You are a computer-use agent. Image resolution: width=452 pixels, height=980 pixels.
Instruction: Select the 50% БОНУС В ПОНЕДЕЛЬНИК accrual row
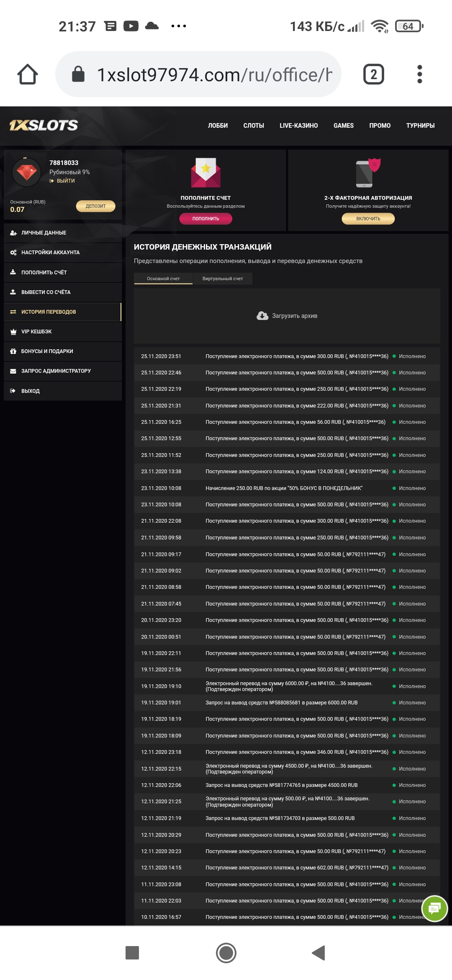tap(287, 488)
